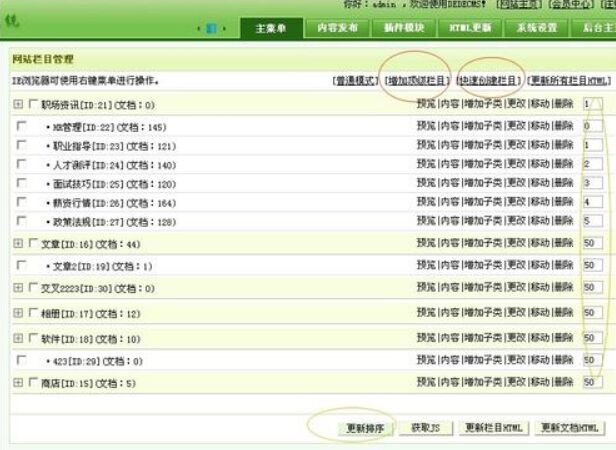Switch to 普通模式 view
Image resolution: width=616 pixels, height=450 pixels.
(x=356, y=81)
